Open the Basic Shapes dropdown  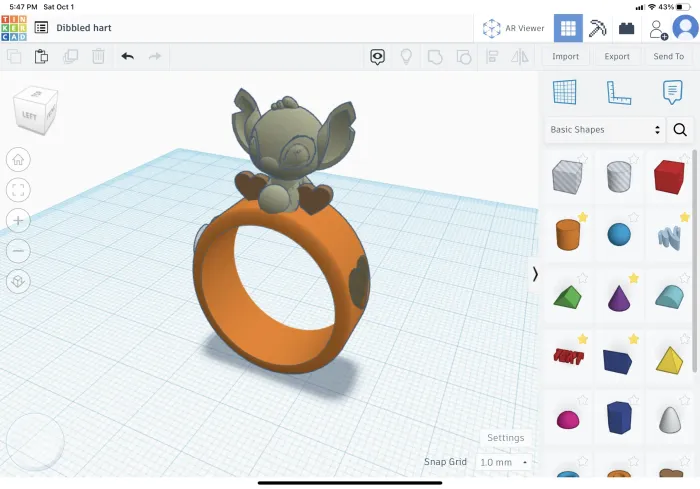coord(605,130)
